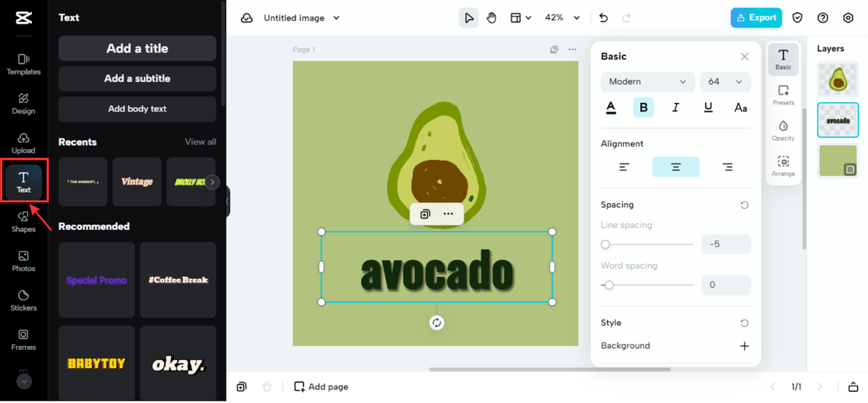Toggle italic formatting

(x=676, y=108)
